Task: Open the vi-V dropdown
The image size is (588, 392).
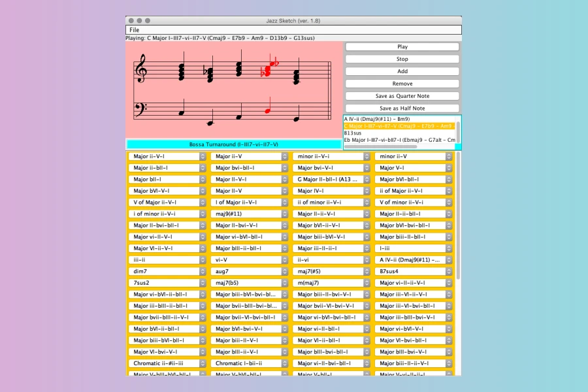Action: (250, 260)
